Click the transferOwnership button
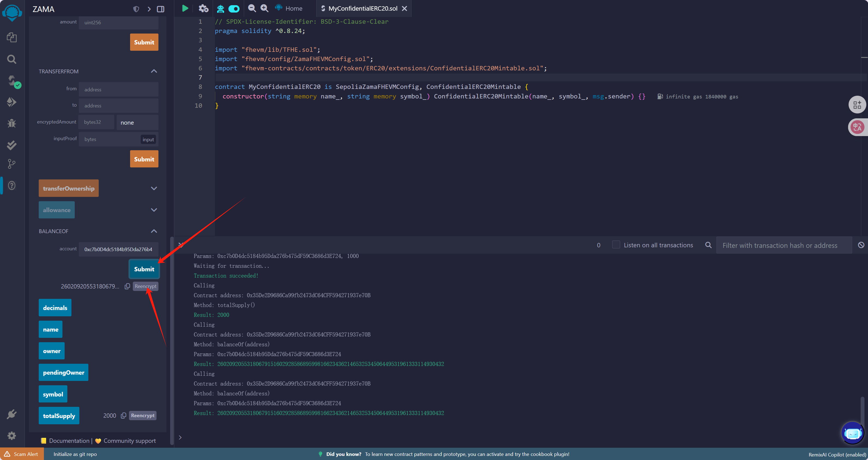Viewport: 868px width, 460px height. [69, 188]
